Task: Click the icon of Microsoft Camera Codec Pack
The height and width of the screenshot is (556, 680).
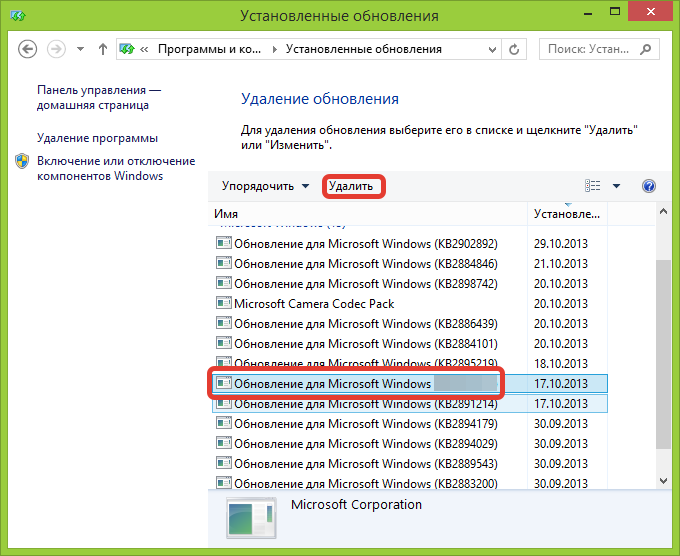Action: [224, 303]
